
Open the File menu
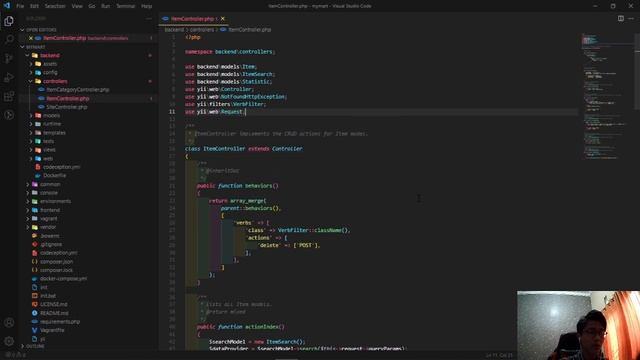20,6
